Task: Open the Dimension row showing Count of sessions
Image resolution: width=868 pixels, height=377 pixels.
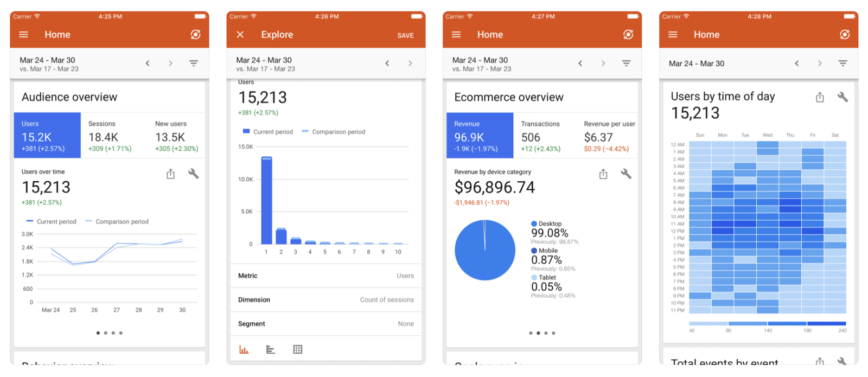Action: point(325,299)
